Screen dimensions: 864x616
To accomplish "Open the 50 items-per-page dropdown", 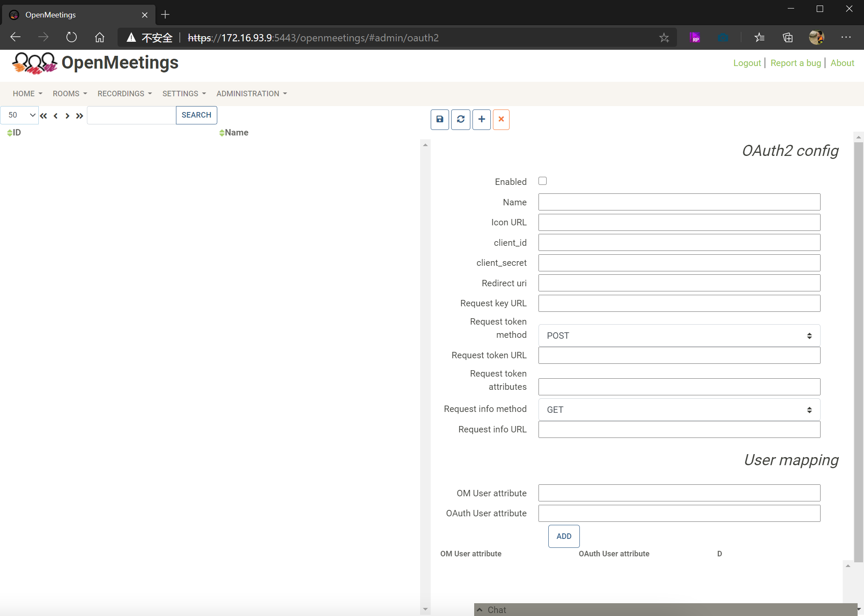I will click(20, 115).
